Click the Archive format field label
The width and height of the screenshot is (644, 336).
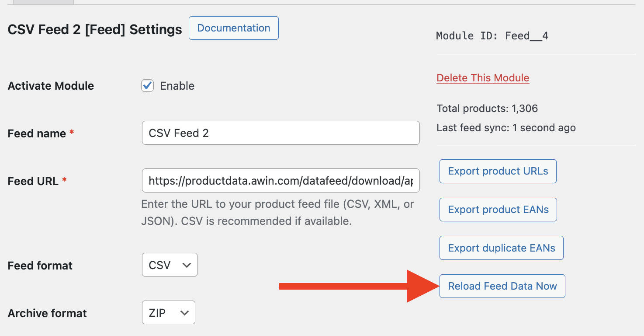pos(47,313)
